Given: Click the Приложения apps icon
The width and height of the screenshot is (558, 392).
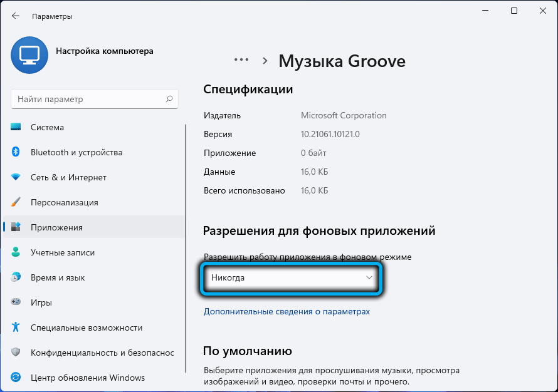Looking at the screenshot, I should coord(16,227).
